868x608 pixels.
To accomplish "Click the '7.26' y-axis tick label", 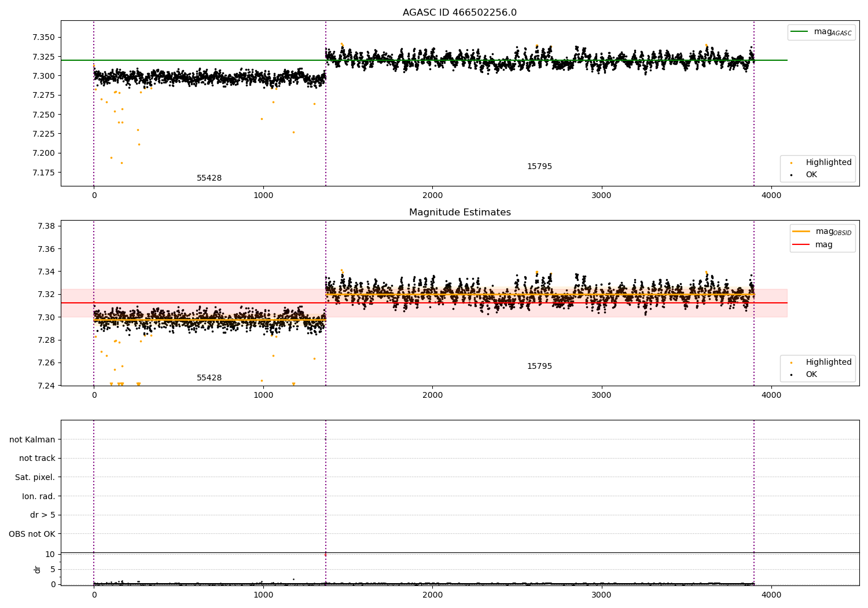I will tap(46, 363).
